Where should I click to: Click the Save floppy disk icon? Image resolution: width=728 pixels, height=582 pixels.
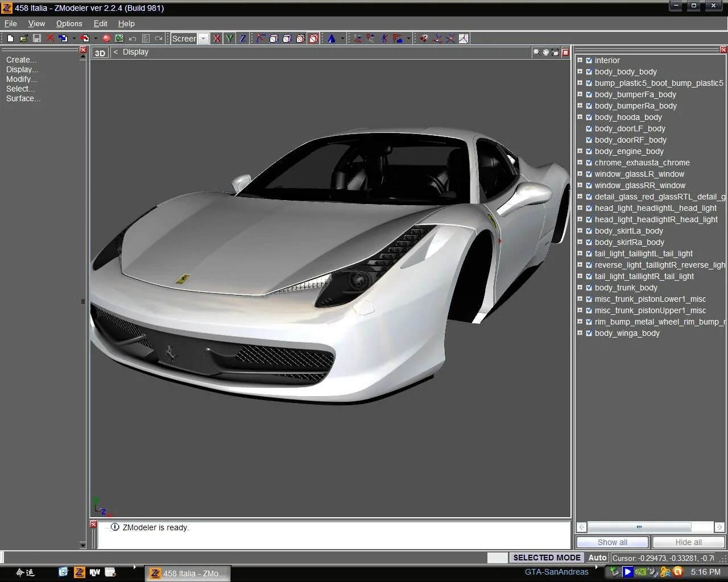tap(37, 39)
